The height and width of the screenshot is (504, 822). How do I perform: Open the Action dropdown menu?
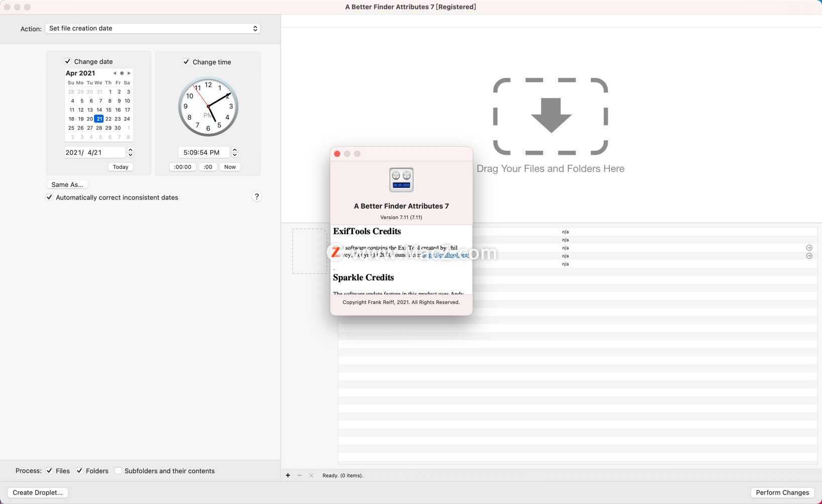153,29
